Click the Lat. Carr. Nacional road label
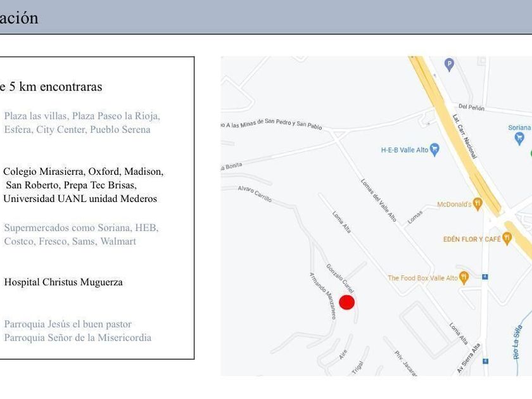This screenshot has width=532, height=399. [465, 136]
